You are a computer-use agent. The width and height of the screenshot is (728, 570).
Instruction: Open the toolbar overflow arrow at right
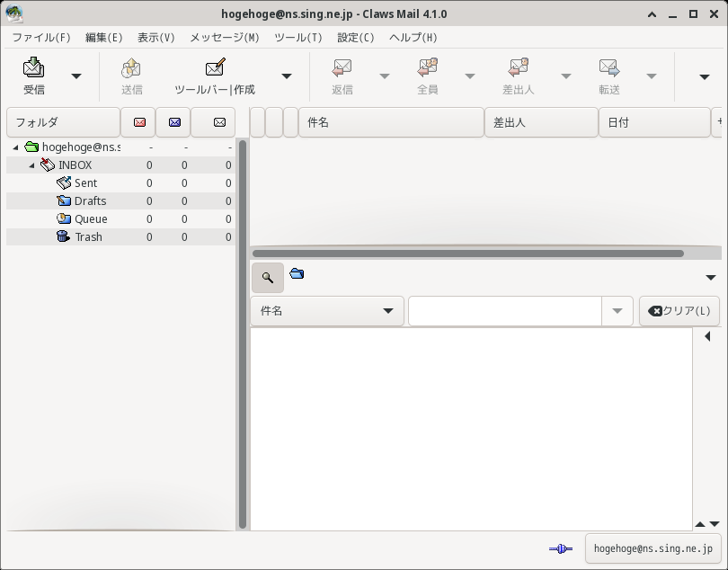coord(705,77)
